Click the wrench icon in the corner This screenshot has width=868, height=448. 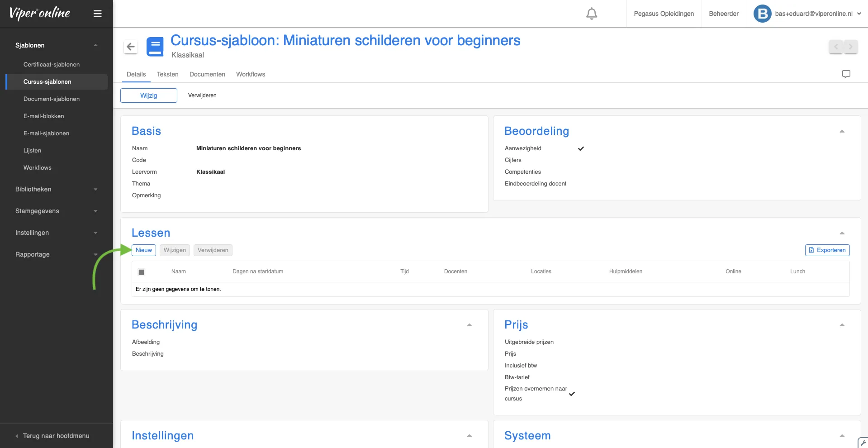[x=863, y=443]
